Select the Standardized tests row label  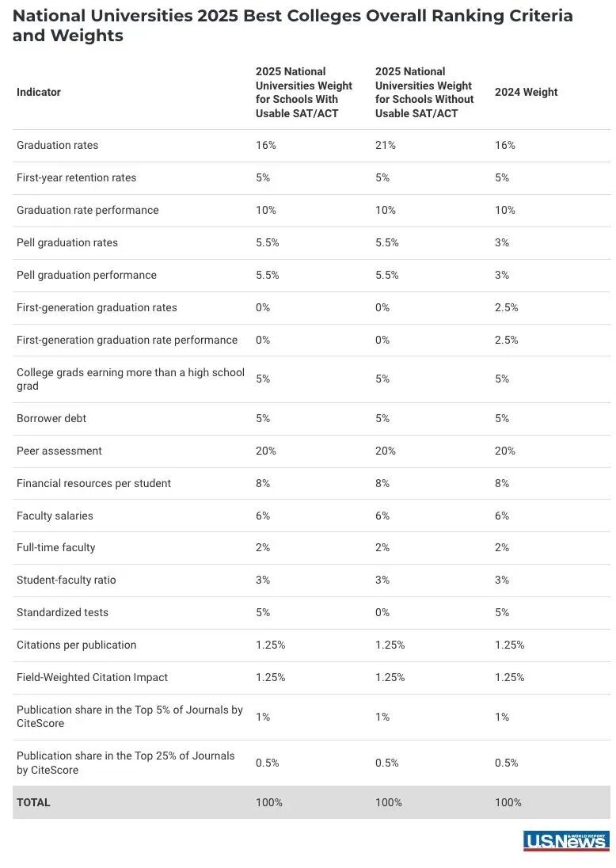pos(63,612)
